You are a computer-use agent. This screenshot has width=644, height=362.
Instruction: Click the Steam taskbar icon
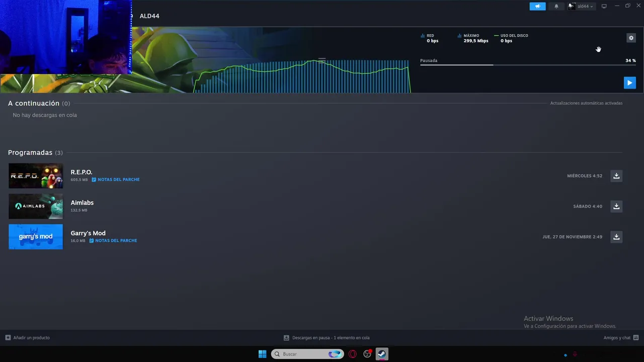[x=382, y=354]
